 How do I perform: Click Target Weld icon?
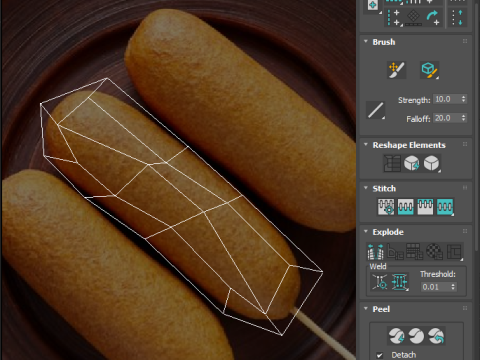pyautogui.click(x=380, y=282)
